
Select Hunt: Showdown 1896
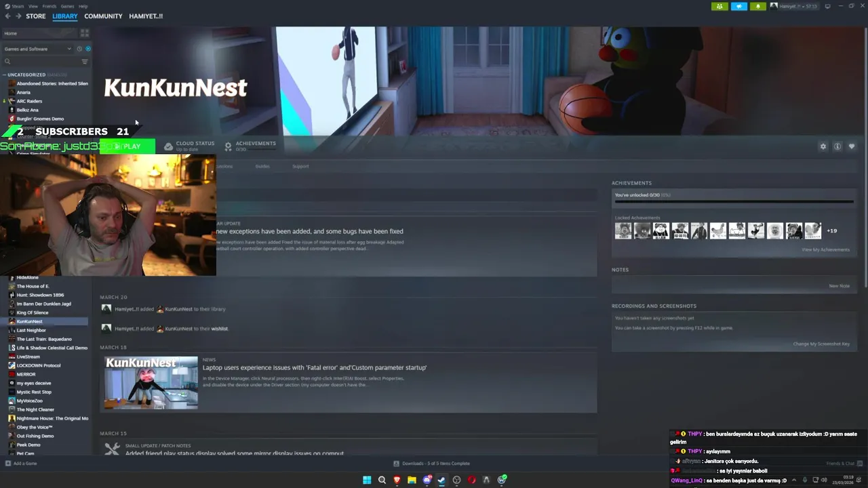click(x=40, y=295)
